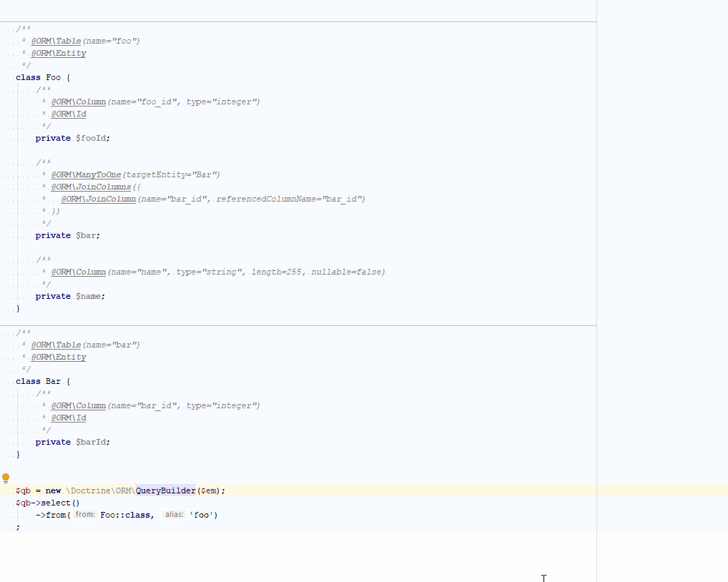Image resolution: width=728 pixels, height=582 pixels.
Task: Click the @ORM\ManyToOne annotation
Action: 86,174
